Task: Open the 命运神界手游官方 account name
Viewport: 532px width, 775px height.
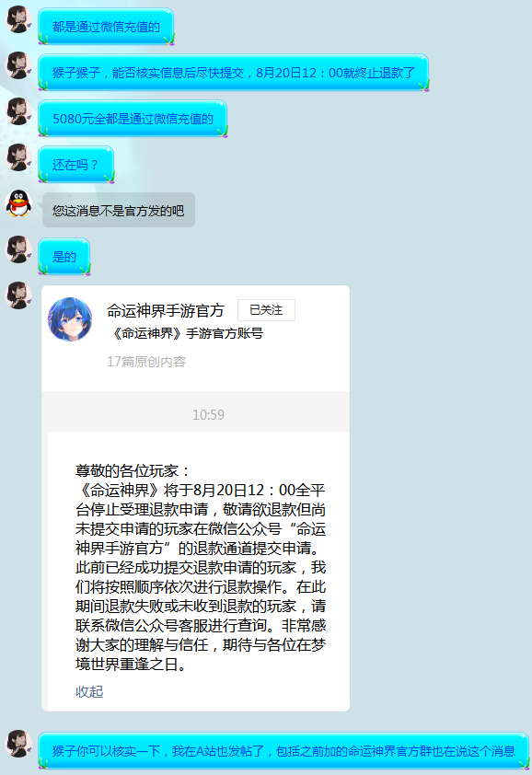Action: [165, 310]
